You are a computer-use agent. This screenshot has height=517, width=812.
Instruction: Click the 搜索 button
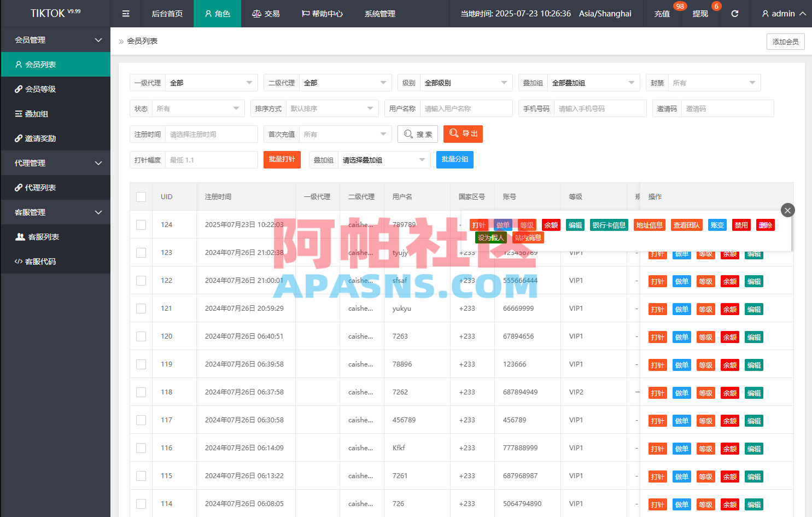tap(418, 134)
